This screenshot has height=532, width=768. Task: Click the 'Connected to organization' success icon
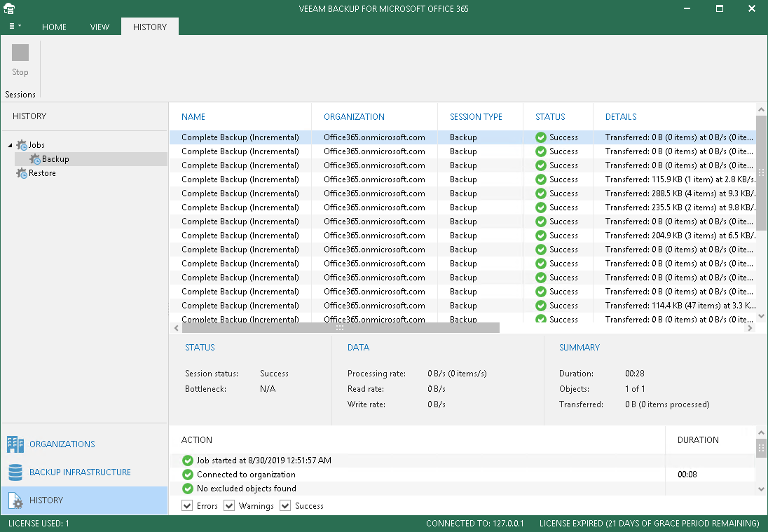coord(188,475)
